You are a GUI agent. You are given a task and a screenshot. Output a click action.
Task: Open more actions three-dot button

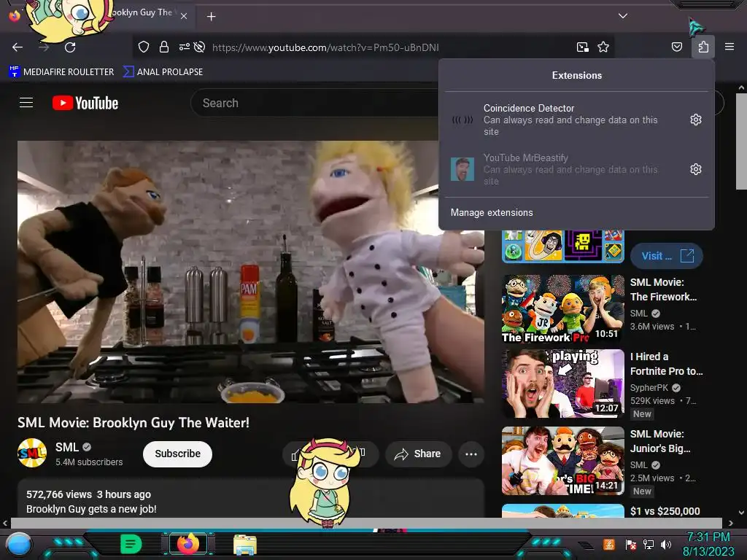coord(471,454)
